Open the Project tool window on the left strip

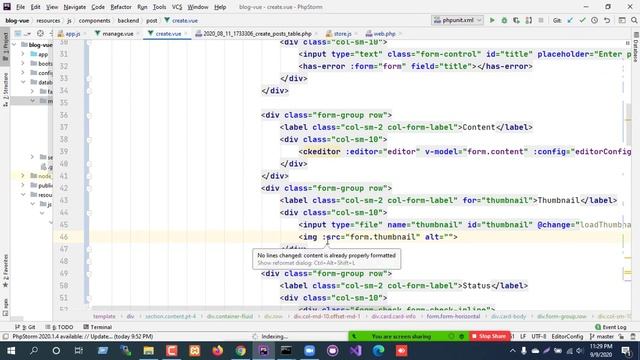(x=5, y=46)
